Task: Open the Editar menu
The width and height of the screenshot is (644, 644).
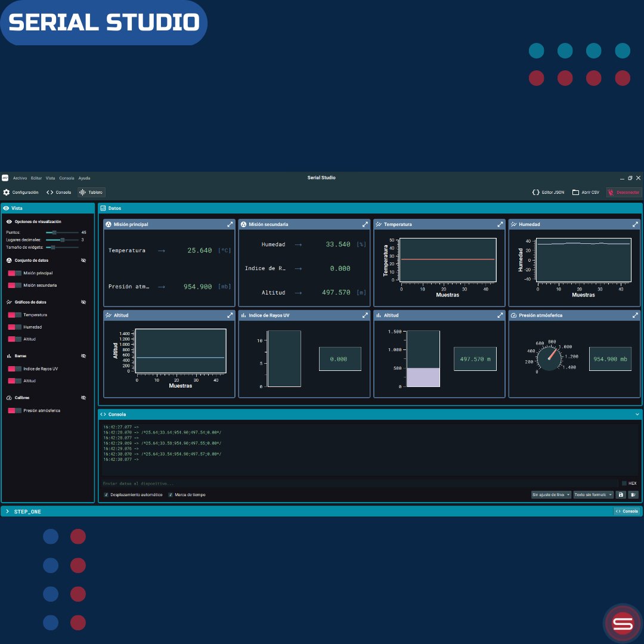Action: click(x=36, y=178)
